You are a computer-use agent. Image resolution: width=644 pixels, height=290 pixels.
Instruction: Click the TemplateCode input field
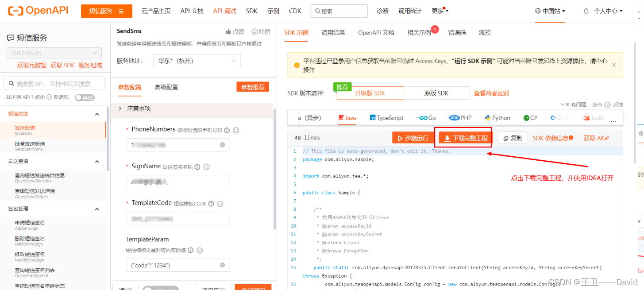tap(178, 219)
